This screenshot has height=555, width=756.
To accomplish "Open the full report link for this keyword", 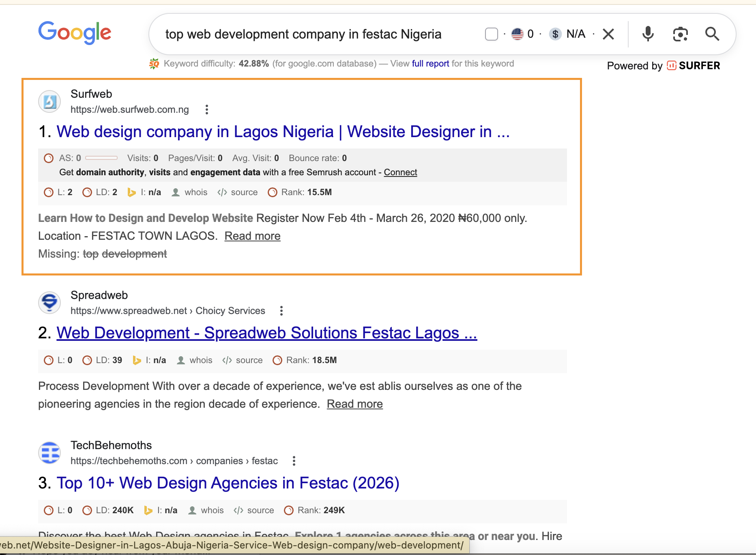I will [430, 64].
